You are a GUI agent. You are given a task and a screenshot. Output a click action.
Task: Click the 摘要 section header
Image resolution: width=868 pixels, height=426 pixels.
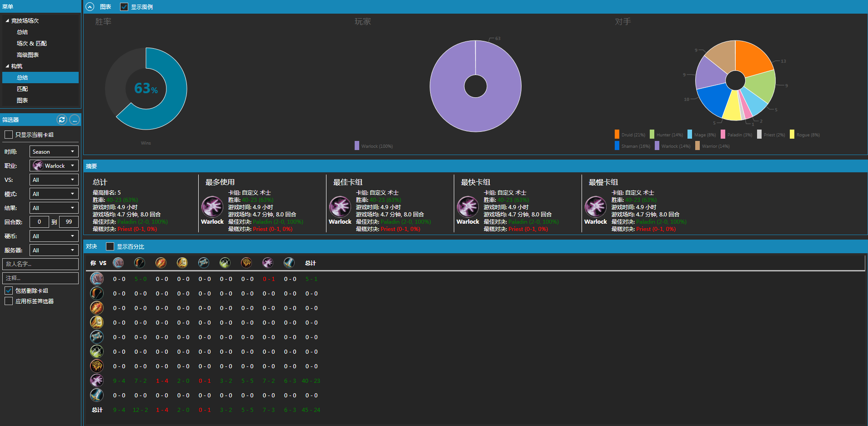click(x=91, y=166)
